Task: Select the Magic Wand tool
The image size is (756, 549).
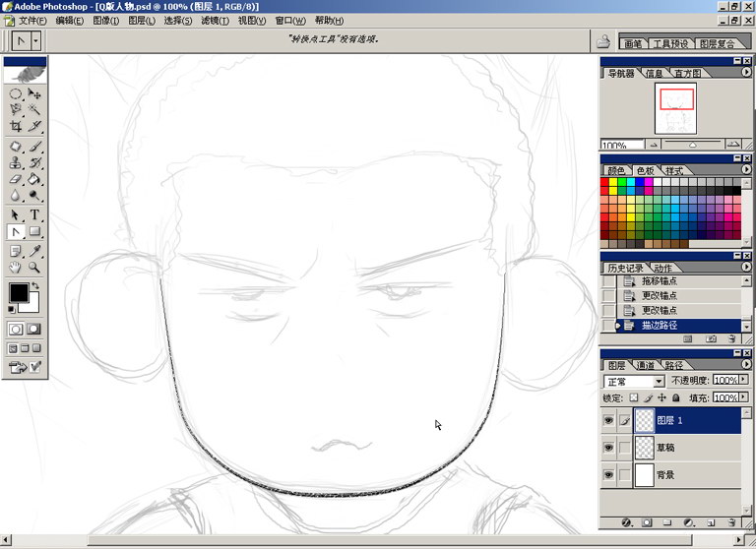Action: [34, 109]
